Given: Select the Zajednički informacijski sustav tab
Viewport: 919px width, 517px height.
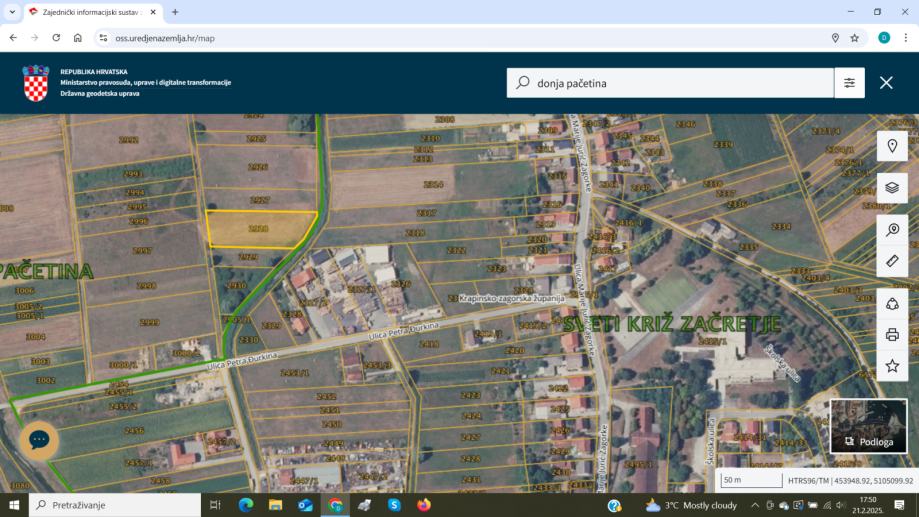Looking at the screenshot, I should (x=90, y=12).
